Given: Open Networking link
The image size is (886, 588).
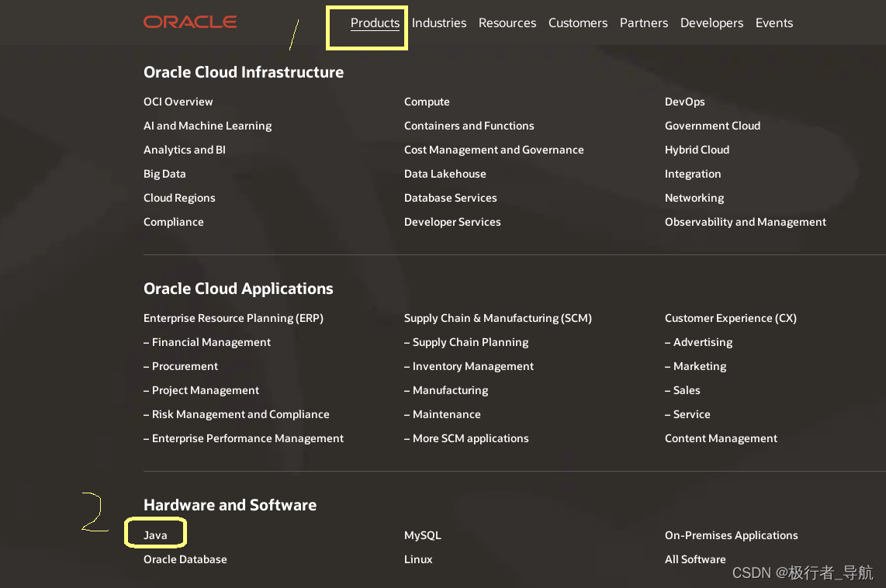Looking at the screenshot, I should click(x=694, y=199).
